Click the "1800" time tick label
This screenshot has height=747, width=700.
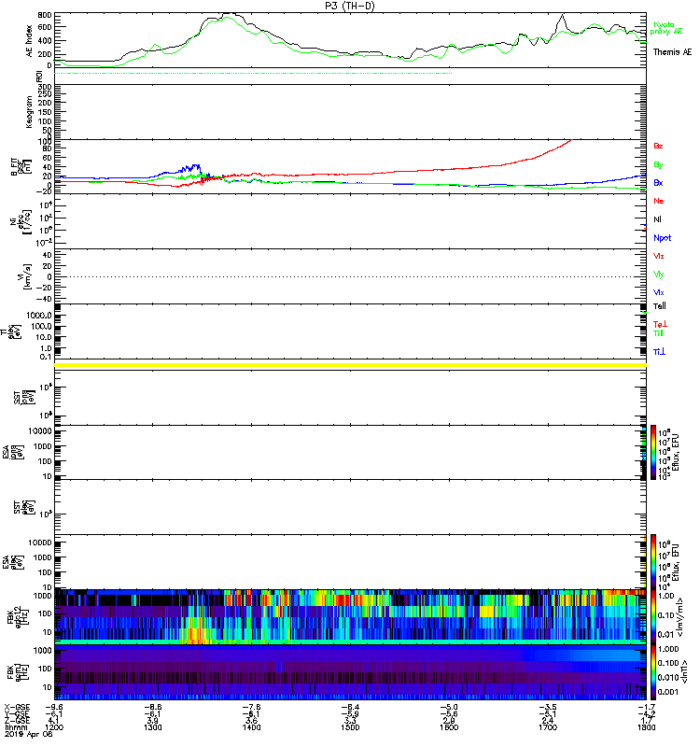tap(646, 727)
